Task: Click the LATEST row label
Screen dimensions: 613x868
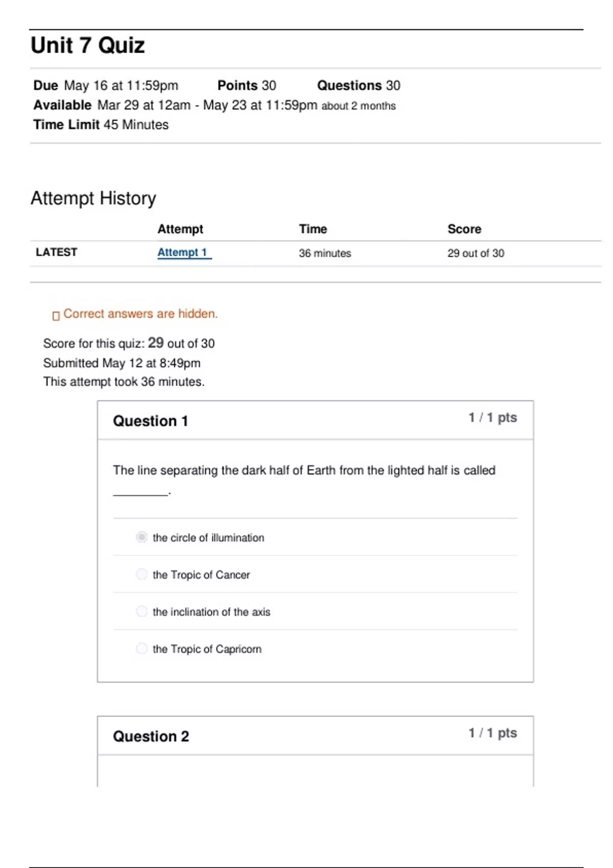Action: [56, 252]
